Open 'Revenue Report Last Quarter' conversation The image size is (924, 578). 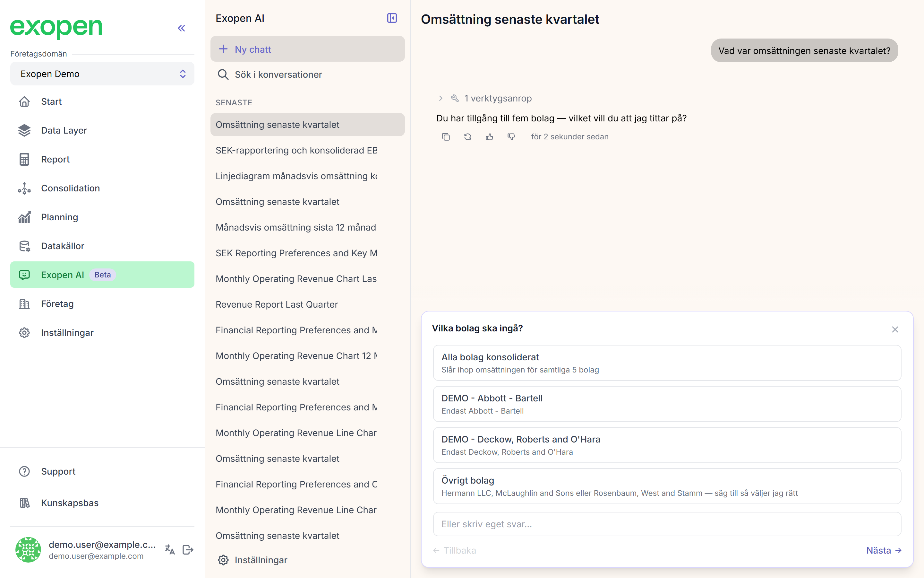coord(307,304)
